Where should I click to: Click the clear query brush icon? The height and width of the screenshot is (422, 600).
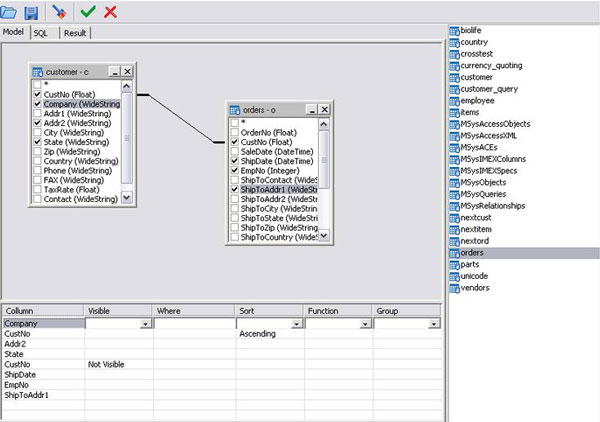59,12
